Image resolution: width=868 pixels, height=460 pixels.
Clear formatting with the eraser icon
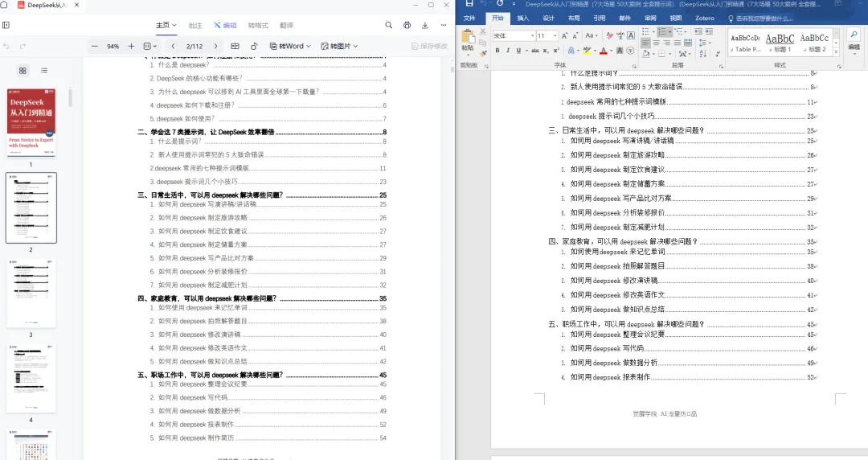(609, 35)
